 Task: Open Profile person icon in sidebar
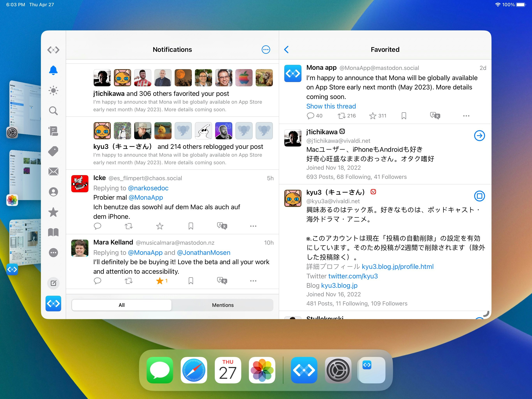[53, 192]
